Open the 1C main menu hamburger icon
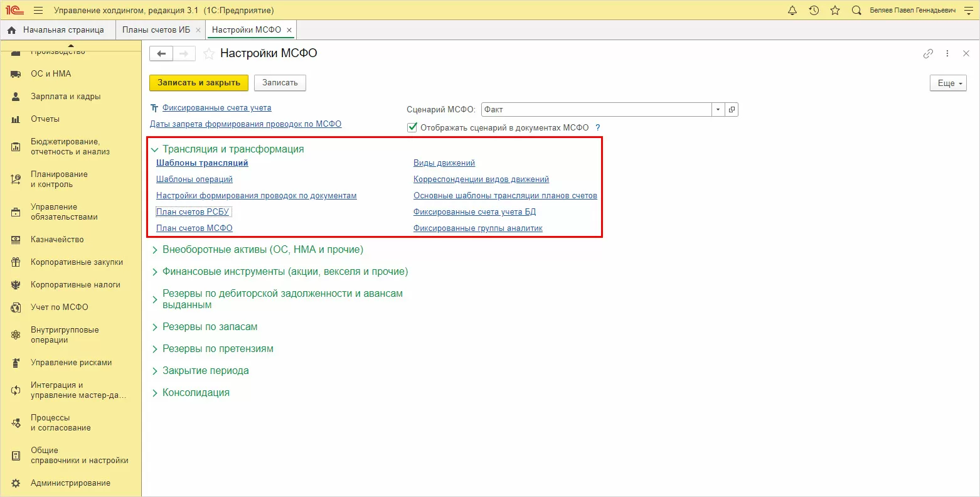Image resolution: width=980 pixels, height=497 pixels. [38, 10]
